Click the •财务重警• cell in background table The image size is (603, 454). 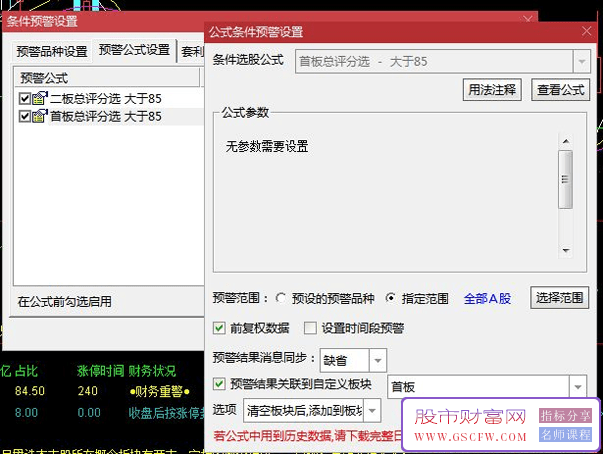coord(160,392)
